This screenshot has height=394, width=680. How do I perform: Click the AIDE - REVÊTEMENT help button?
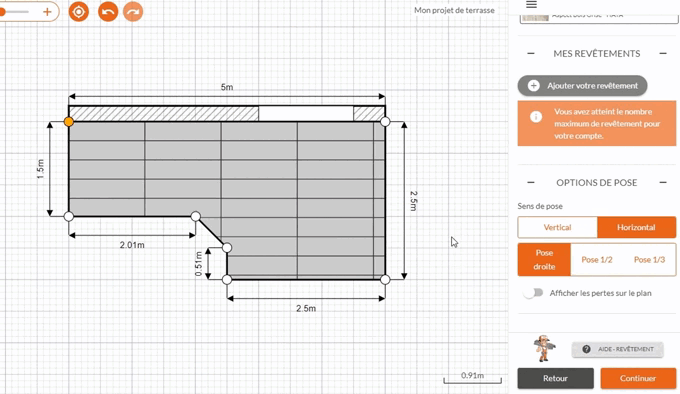[x=618, y=349]
